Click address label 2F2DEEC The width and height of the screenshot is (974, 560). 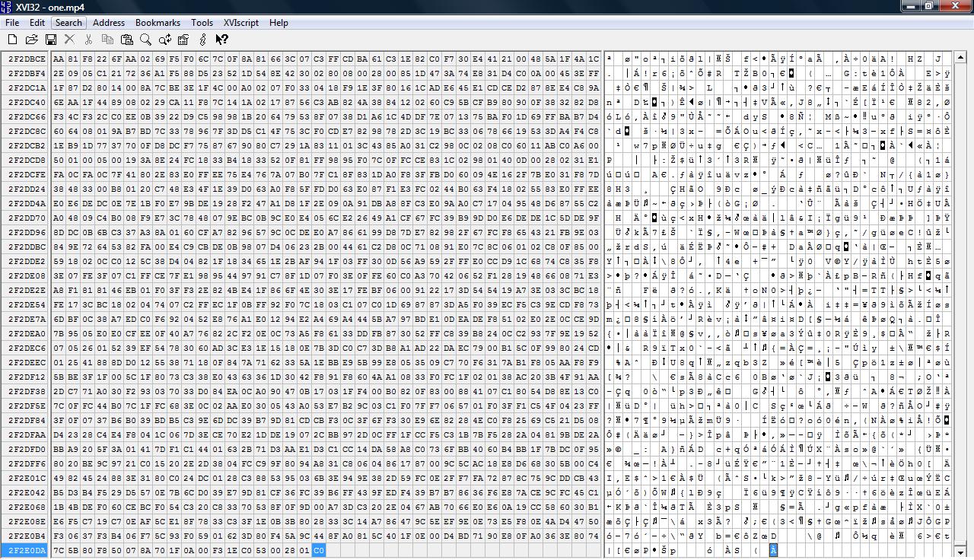click(x=27, y=362)
